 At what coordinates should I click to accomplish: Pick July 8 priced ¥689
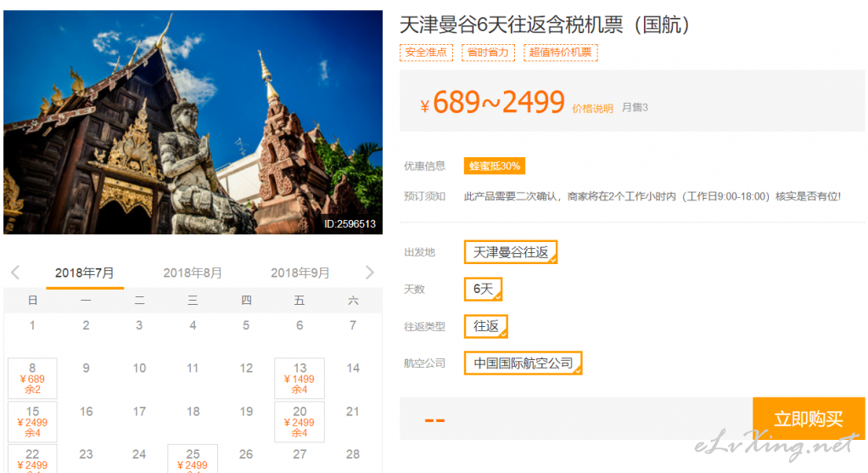click(x=32, y=378)
